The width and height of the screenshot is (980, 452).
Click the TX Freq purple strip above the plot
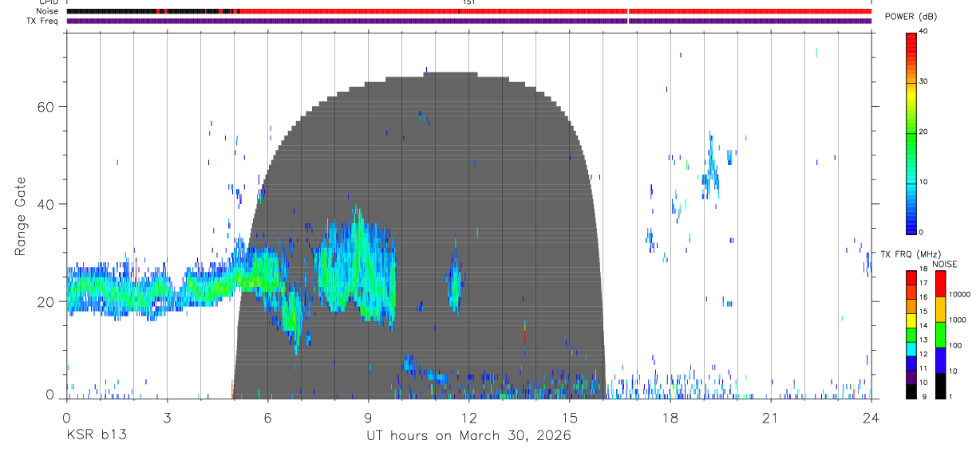[x=468, y=21]
